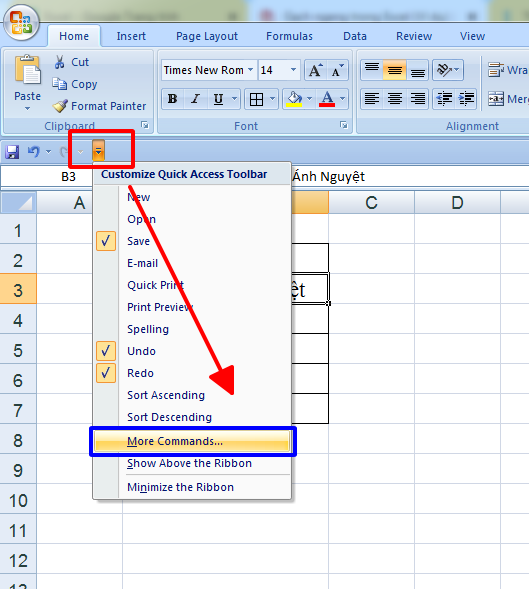Select row 5 header

18,350
